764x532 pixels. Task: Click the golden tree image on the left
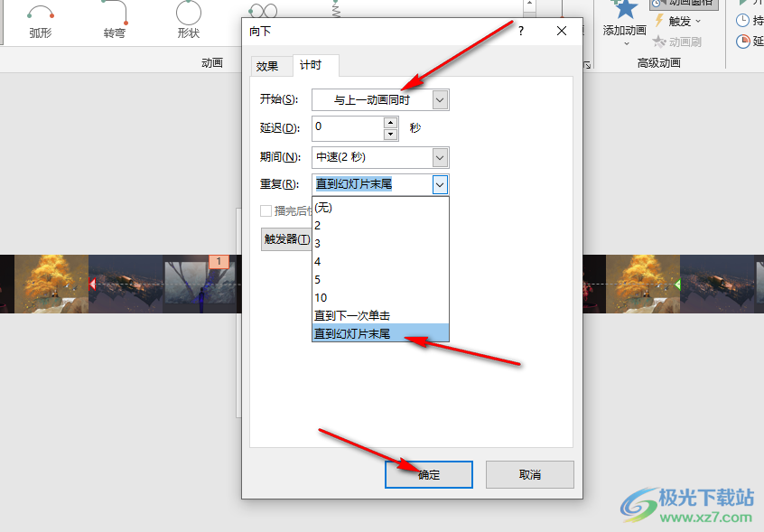point(51,284)
